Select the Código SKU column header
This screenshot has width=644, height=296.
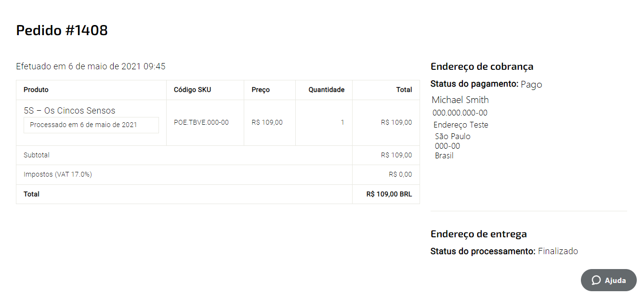pos(192,90)
